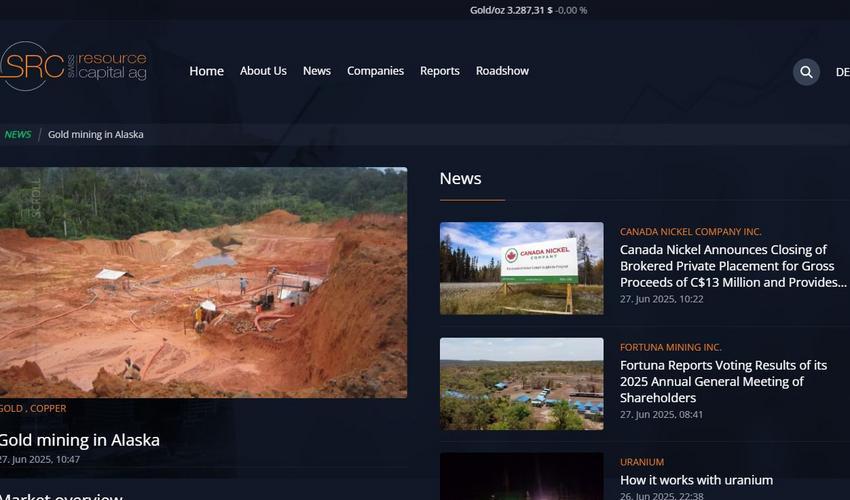Viewport: 850px width, 500px height.
Task: Open the News menu item
Action: [317, 71]
